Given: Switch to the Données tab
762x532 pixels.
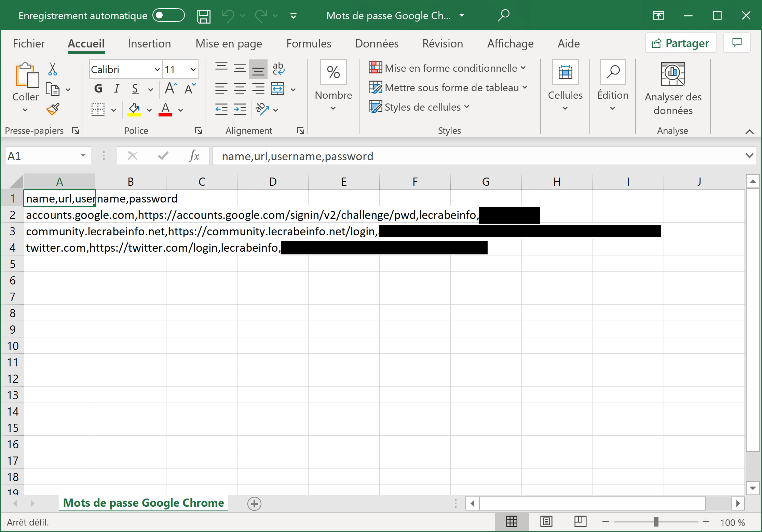Looking at the screenshot, I should point(377,44).
